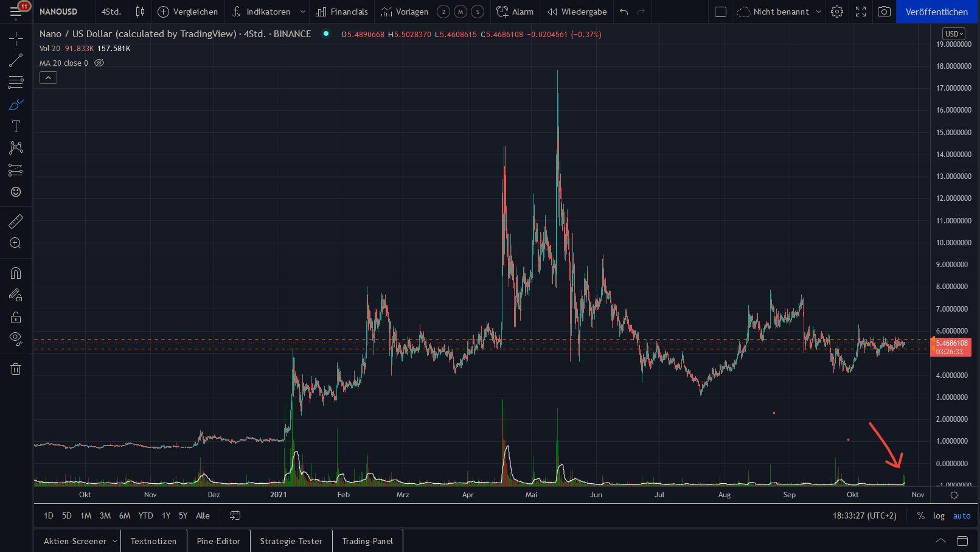The width and height of the screenshot is (980, 552).
Task: Lock all drawing tools
Action: 16,317
